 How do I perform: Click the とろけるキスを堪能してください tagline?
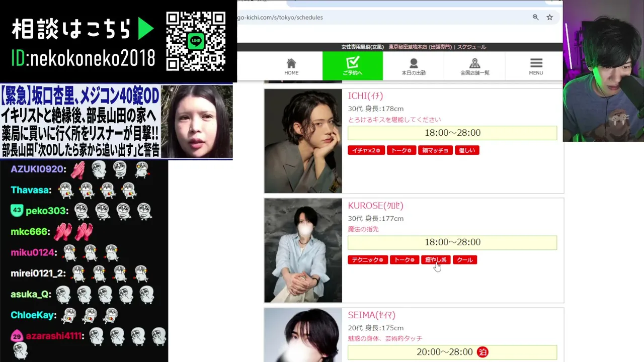click(x=394, y=120)
